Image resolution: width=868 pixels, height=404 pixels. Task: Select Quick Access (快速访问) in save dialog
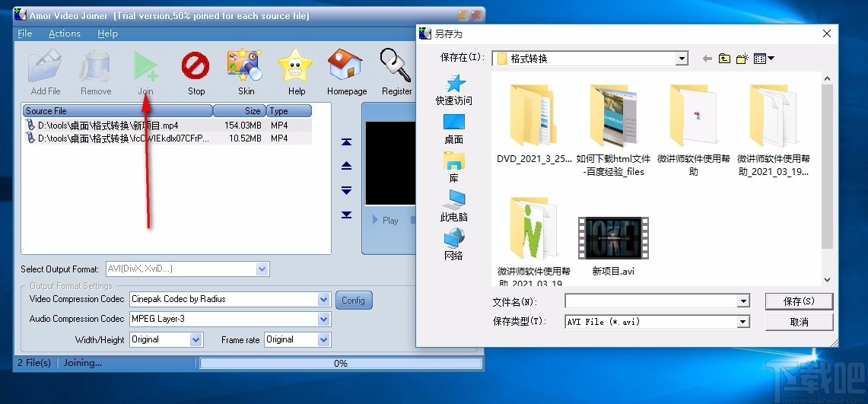coord(454,90)
